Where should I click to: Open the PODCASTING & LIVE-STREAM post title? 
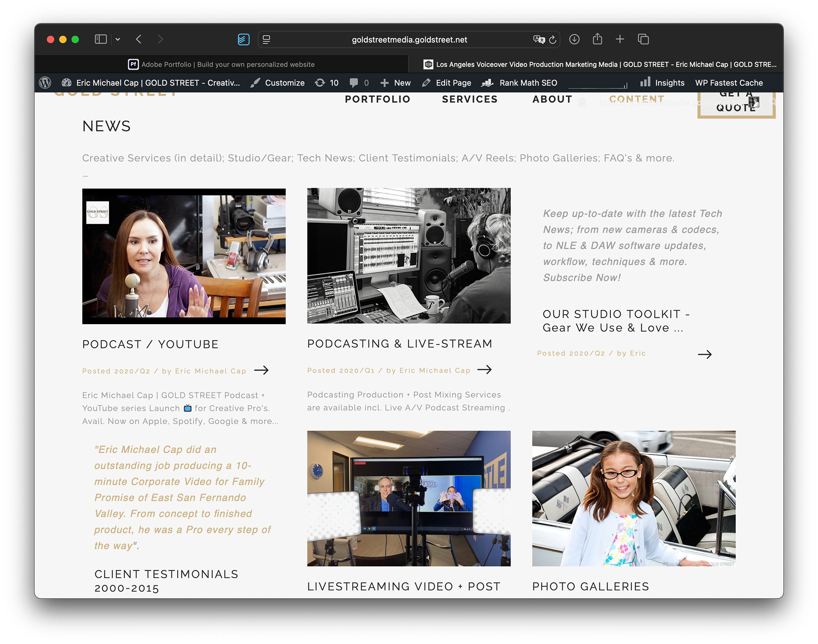pos(400,344)
